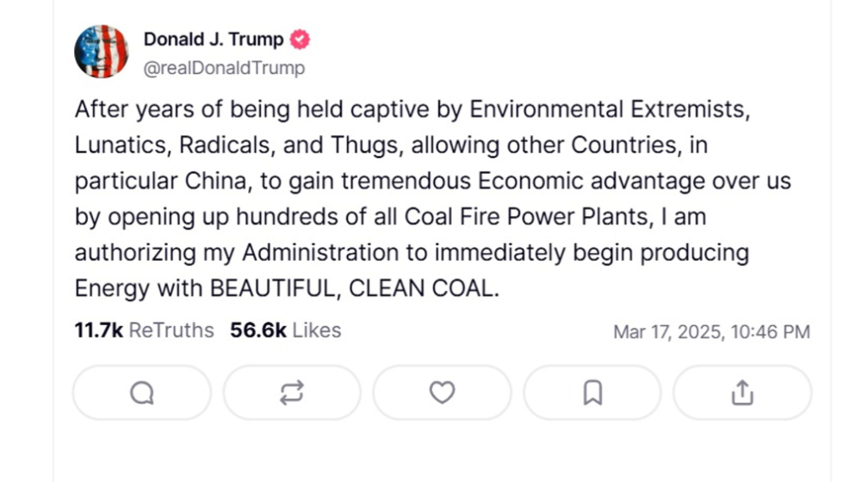Open the Mar 17, 2025 timestamp
This screenshot has width=868, height=482.
[x=711, y=331]
